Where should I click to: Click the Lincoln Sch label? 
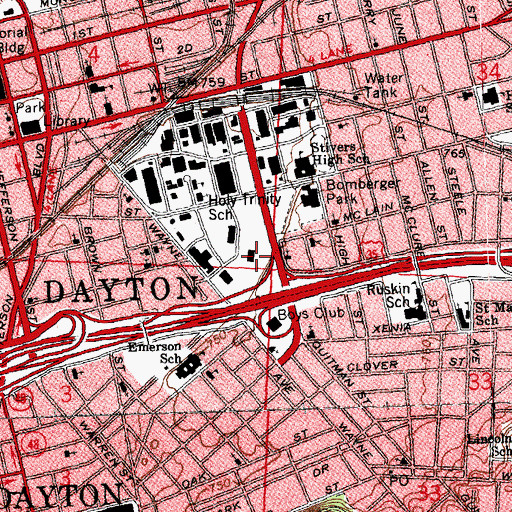pyautogui.click(x=491, y=445)
